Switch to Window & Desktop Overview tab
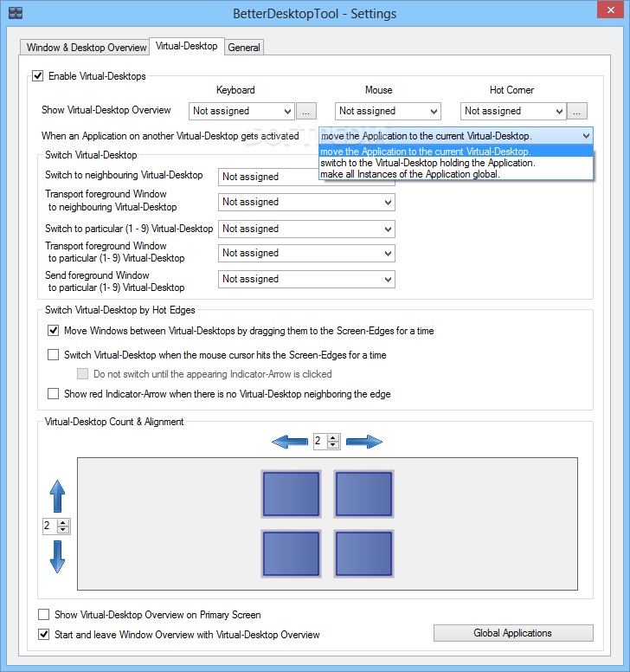This screenshot has height=672, width=630. pyautogui.click(x=86, y=47)
